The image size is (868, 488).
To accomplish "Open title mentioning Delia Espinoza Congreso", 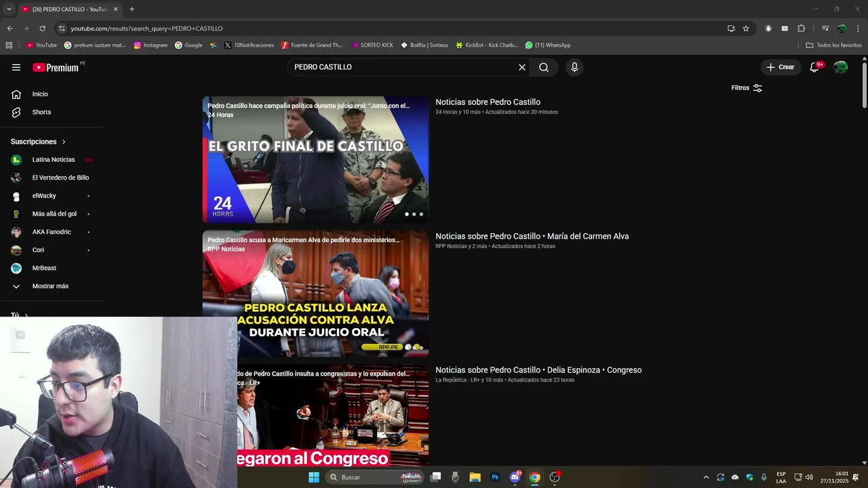I will (538, 370).
